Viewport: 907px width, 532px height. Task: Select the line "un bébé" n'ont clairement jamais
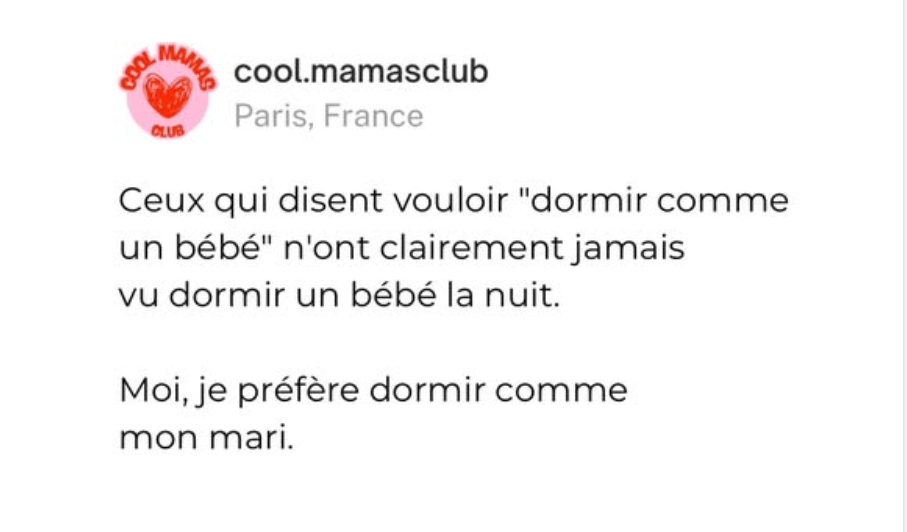point(402,249)
